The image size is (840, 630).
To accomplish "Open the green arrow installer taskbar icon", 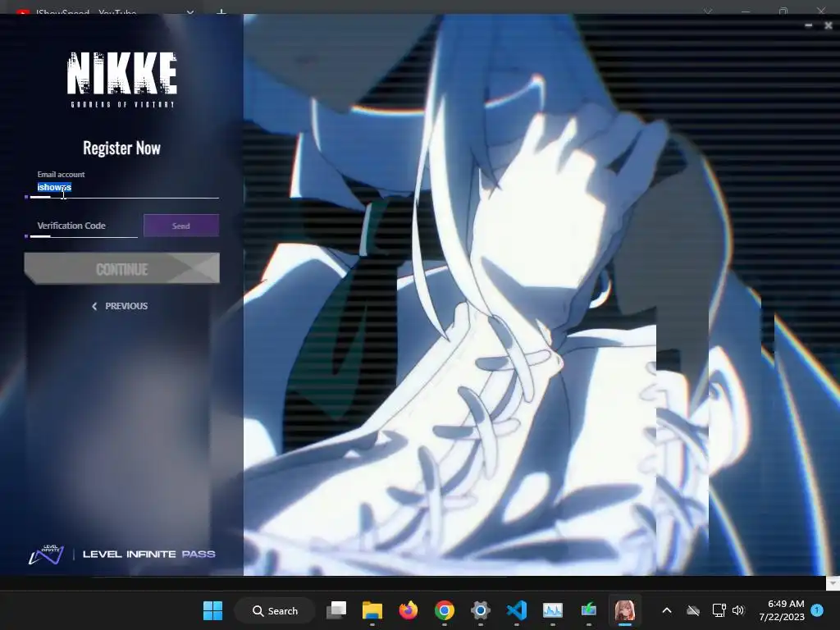I will [589, 610].
